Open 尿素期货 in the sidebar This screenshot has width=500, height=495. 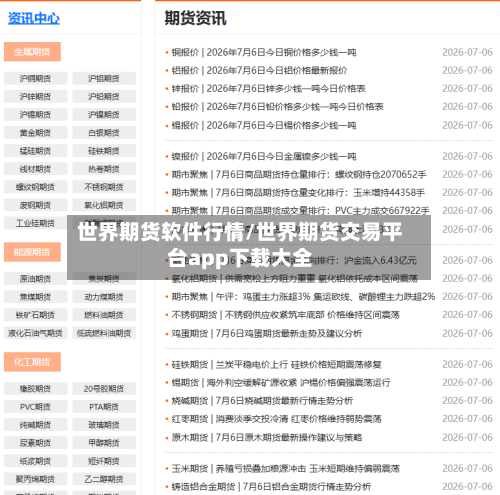[x=35, y=443]
